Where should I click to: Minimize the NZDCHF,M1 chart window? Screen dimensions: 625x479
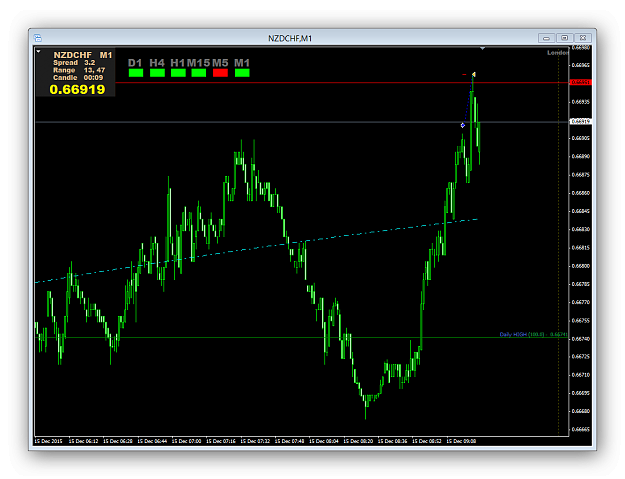(x=546, y=38)
